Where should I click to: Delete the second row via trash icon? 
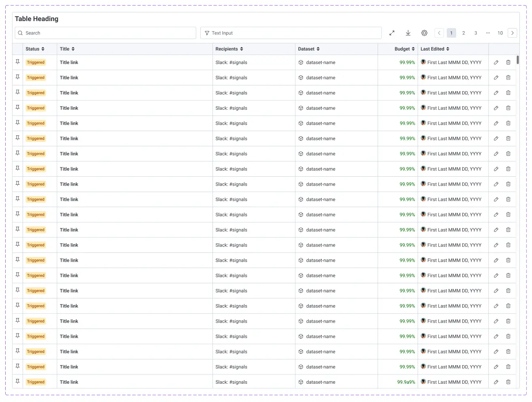[508, 77]
